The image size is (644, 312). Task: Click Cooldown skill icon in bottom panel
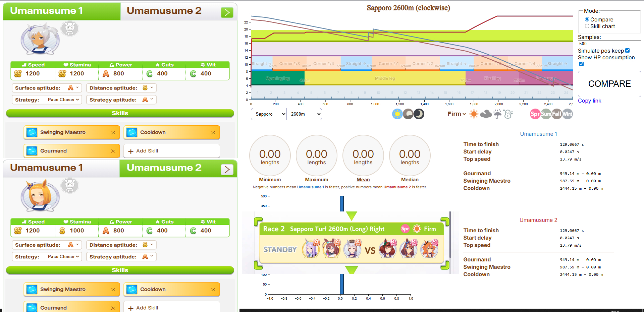tap(131, 289)
